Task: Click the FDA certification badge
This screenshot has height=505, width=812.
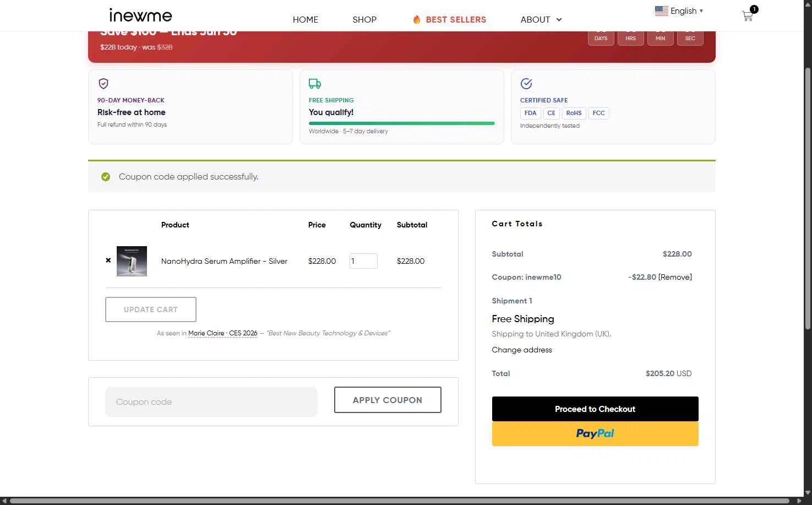Action: pos(531,113)
